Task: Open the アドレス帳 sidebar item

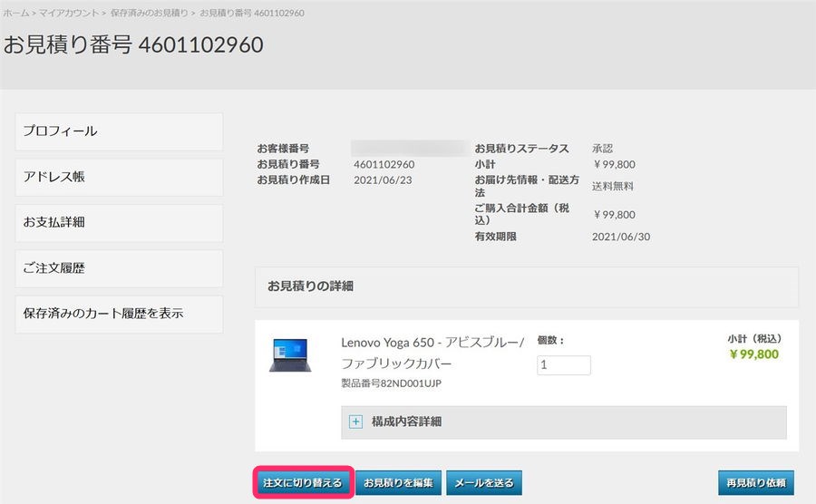Action: pos(119,178)
